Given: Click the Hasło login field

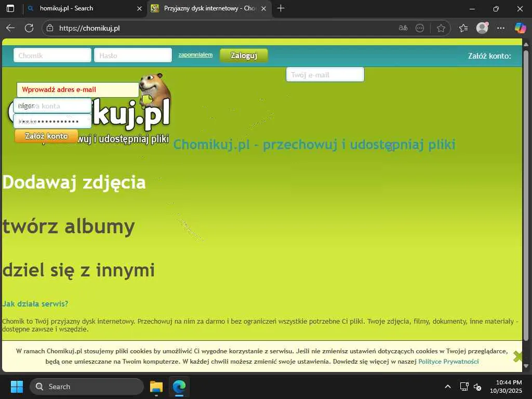Looking at the screenshot, I should click(133, 55).
